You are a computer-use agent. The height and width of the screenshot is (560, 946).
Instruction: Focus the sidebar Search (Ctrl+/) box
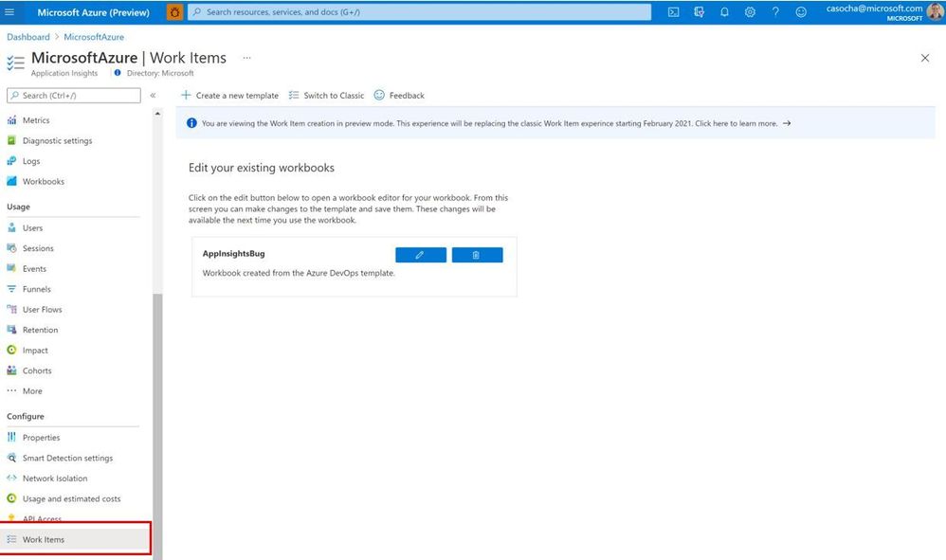pyautogui.click(x=74, y=96)
